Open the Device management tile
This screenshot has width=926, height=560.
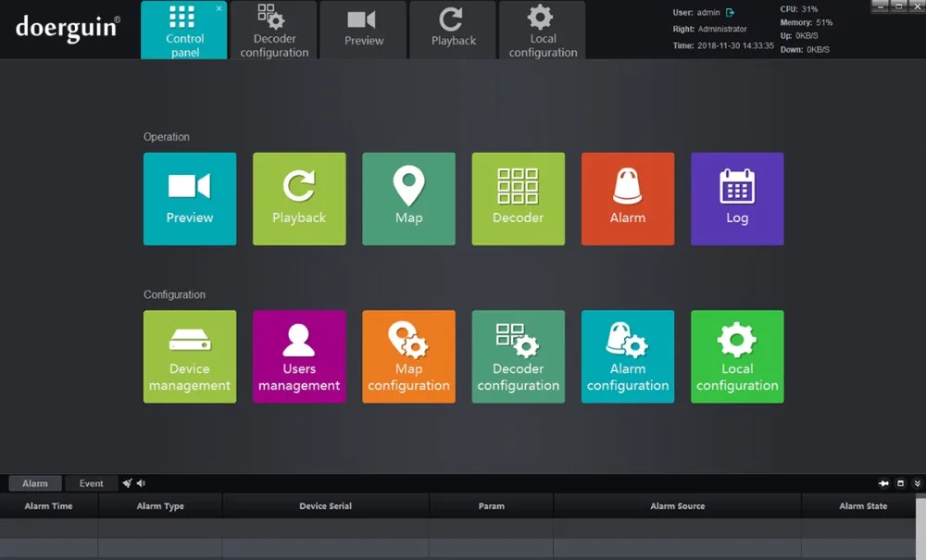tap(190, 356)
